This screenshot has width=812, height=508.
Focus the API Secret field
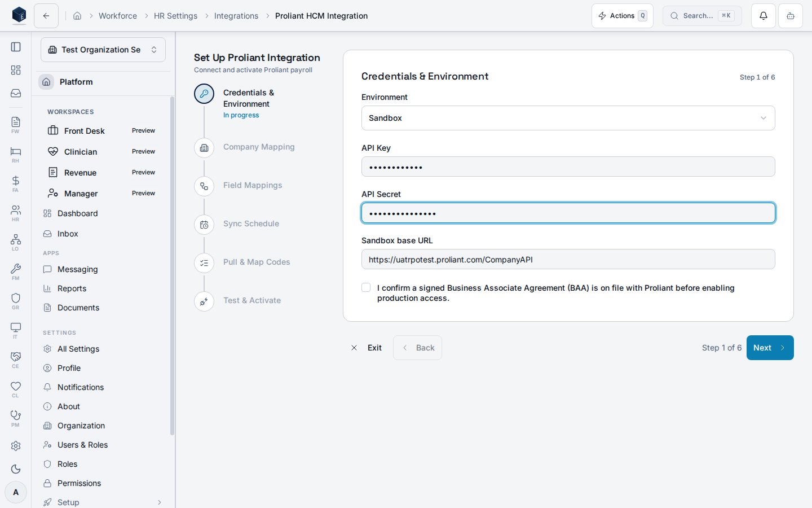click(x=568, y=213)
